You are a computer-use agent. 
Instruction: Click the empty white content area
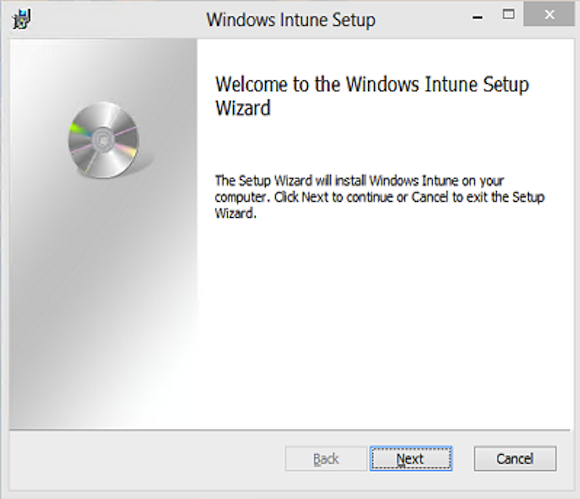point(385,322)
